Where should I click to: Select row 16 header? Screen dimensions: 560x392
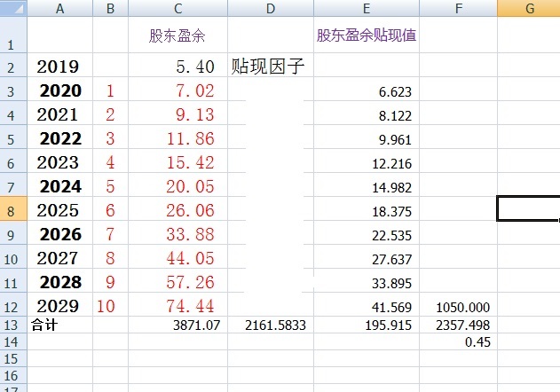point(13,375)
